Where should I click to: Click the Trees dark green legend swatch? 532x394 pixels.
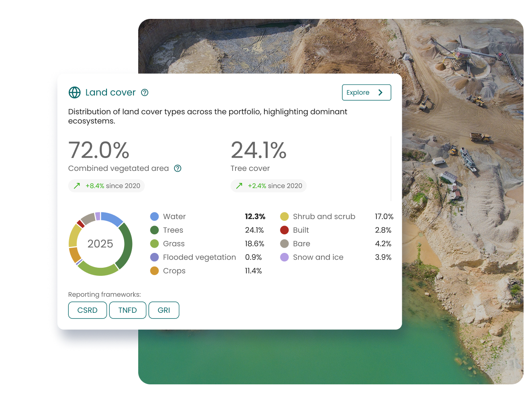[x=154, y=230]
